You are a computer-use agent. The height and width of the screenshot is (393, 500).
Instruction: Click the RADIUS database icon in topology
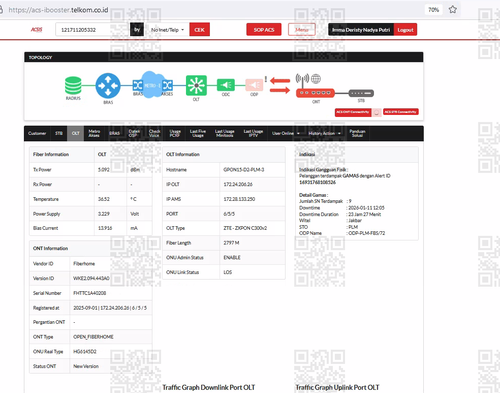pos(73,85)
